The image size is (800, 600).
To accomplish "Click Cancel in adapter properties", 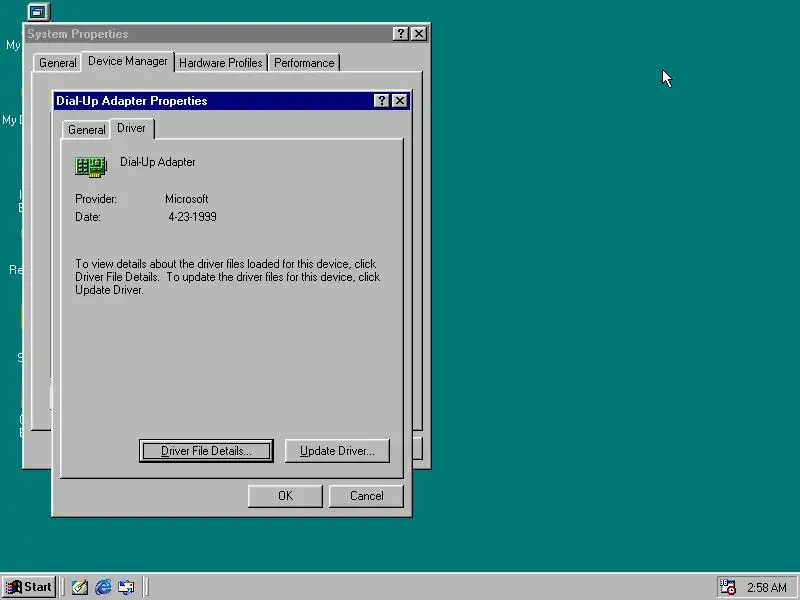I will (366, 496).
